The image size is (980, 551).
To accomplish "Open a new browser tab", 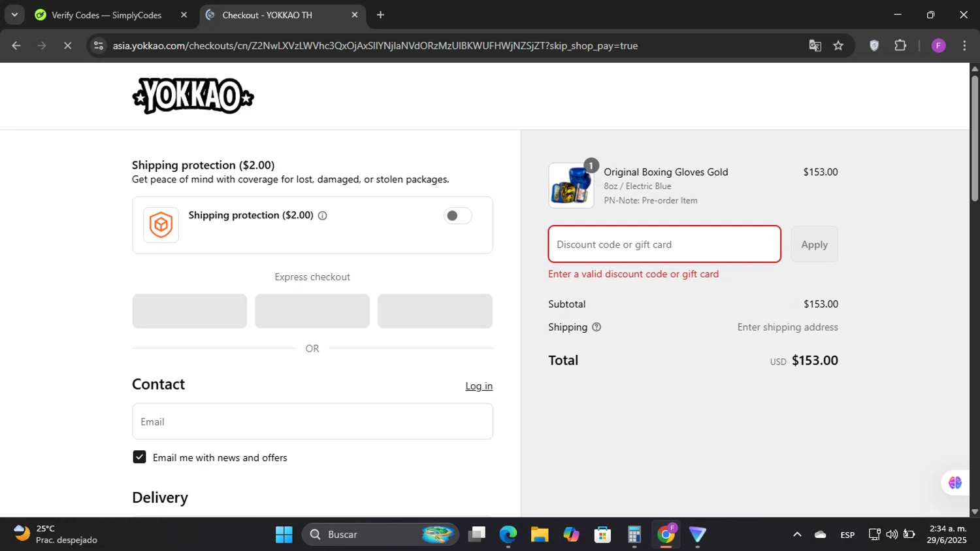I will (x=380, y=15).
